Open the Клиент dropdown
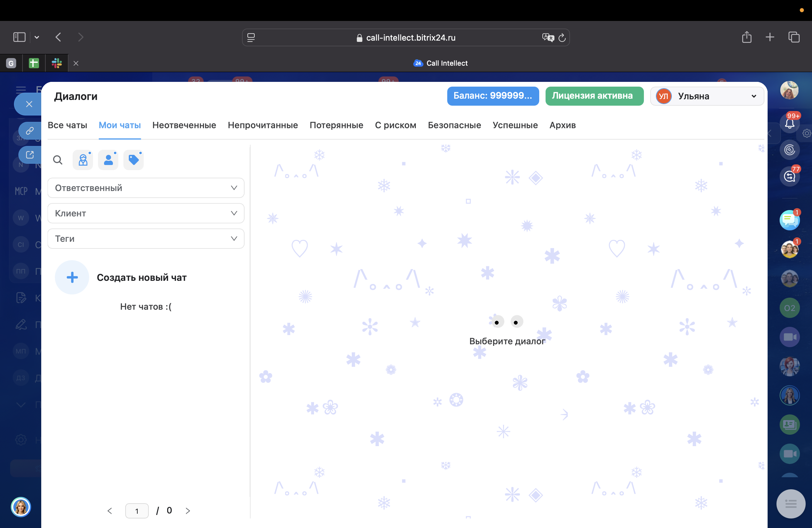Screen dimensions: 812x528 (146, 213)
